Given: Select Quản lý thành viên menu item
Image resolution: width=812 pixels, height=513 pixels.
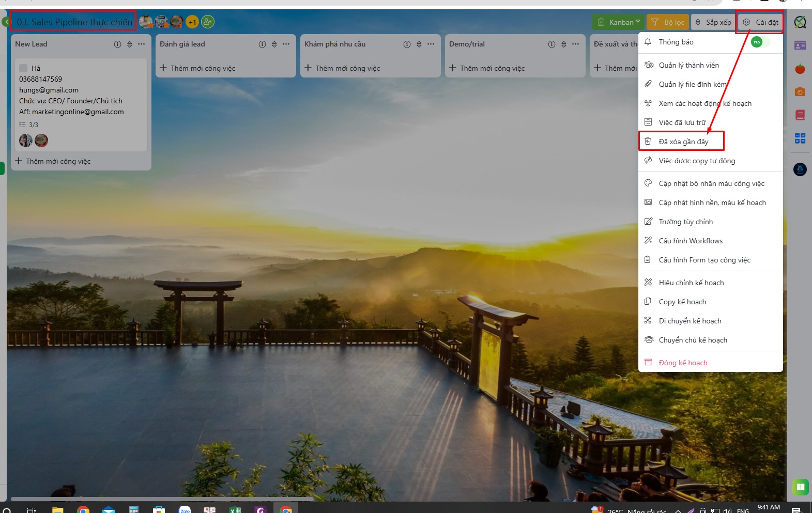Looking at the screenshot, I should (x=711, y=65).
